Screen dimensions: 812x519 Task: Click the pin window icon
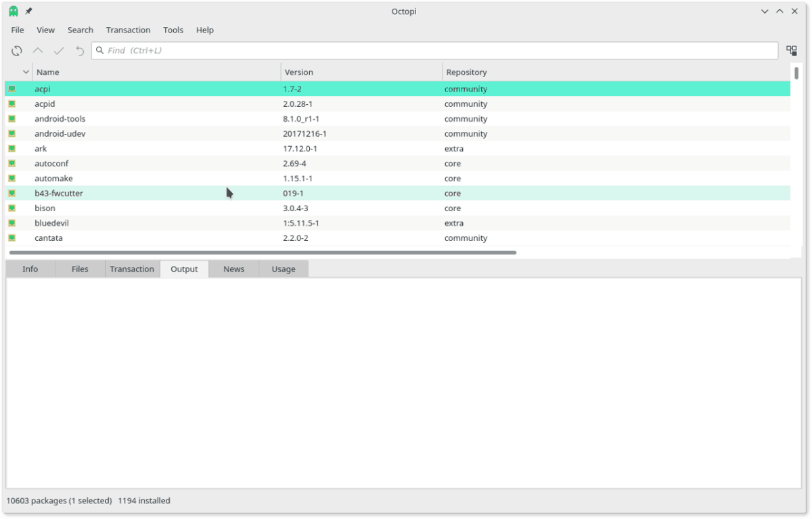click(x=28, y=12)
